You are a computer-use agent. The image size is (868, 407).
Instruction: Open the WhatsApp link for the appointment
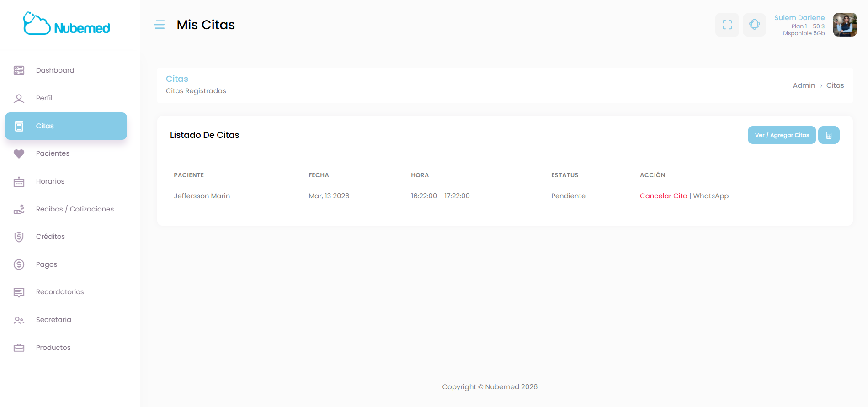(x=711, y=196)
